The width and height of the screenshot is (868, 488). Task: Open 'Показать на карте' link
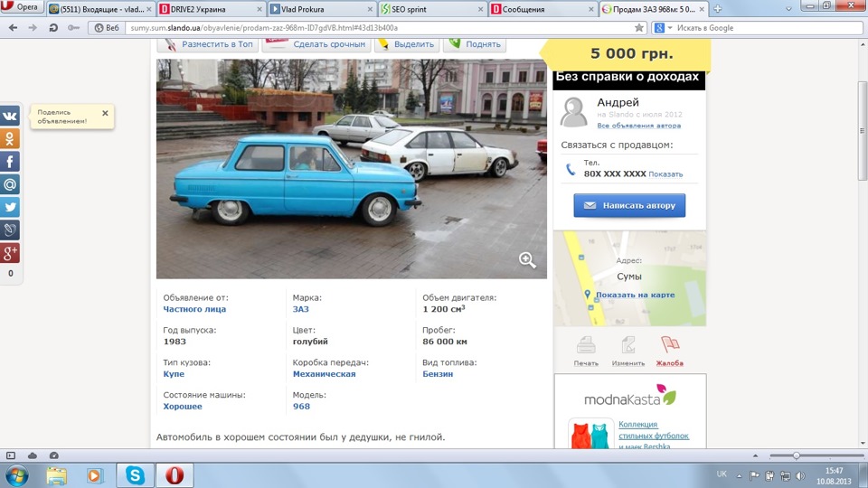[635, 295]
